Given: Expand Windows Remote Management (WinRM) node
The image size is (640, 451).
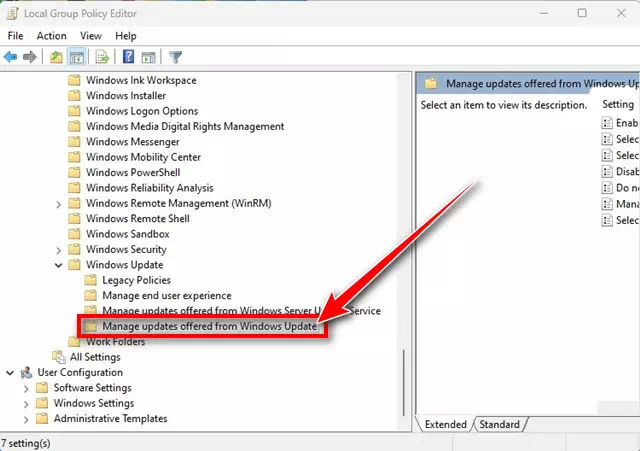Looking at the screenshot, I should pyautogui.click(x=58, y=204).
